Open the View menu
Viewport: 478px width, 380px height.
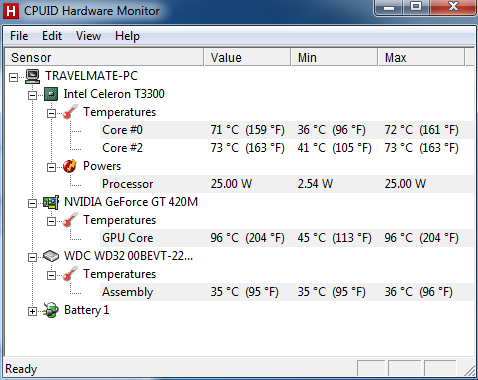point(88,36)
